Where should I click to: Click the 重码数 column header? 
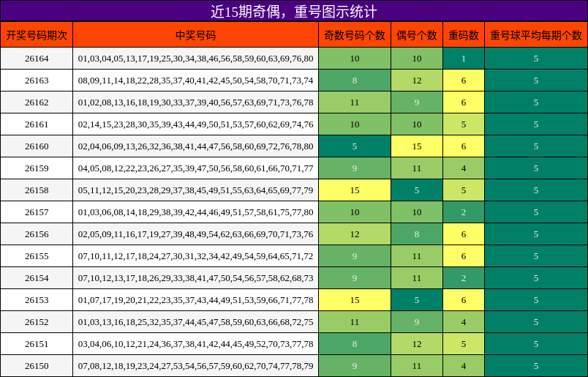(x=464, y=35)
